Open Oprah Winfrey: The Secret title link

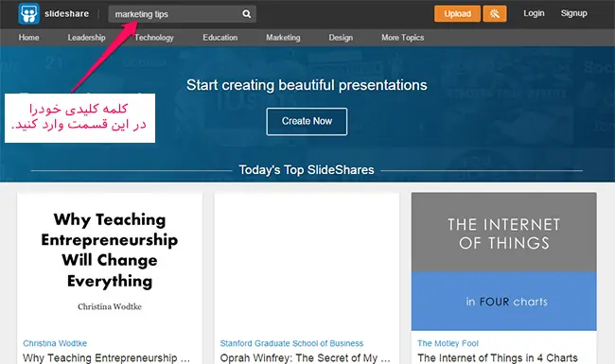tap(306, 357)
